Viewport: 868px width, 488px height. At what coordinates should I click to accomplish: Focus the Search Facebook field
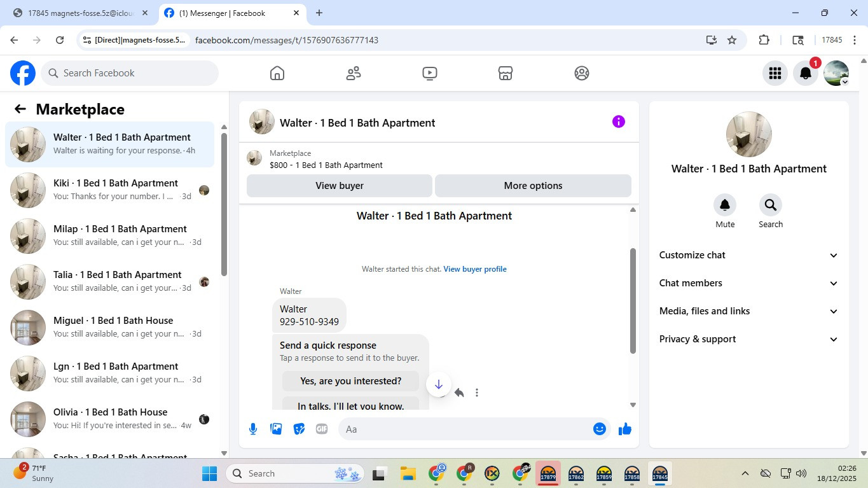click(130, 73)
